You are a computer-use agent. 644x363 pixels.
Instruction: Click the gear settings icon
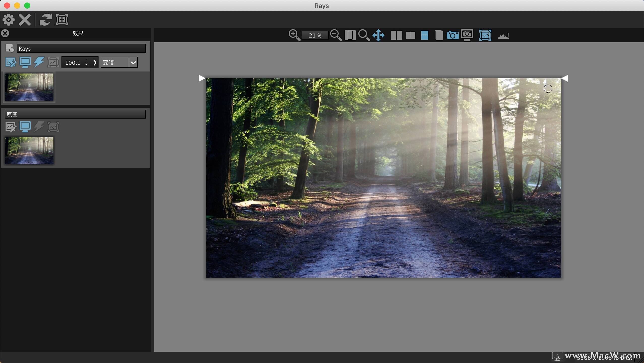click(8, 20)
